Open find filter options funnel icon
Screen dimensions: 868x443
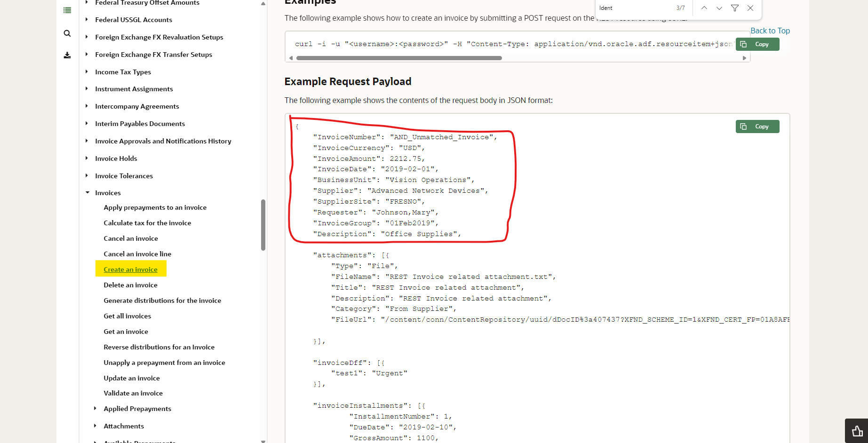click(735, 8)
